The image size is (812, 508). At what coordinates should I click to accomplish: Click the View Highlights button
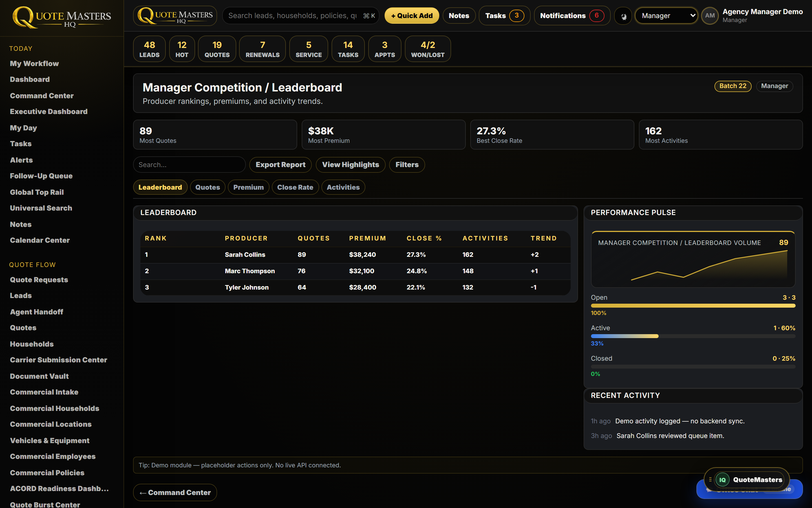click(x=350, y=165)
